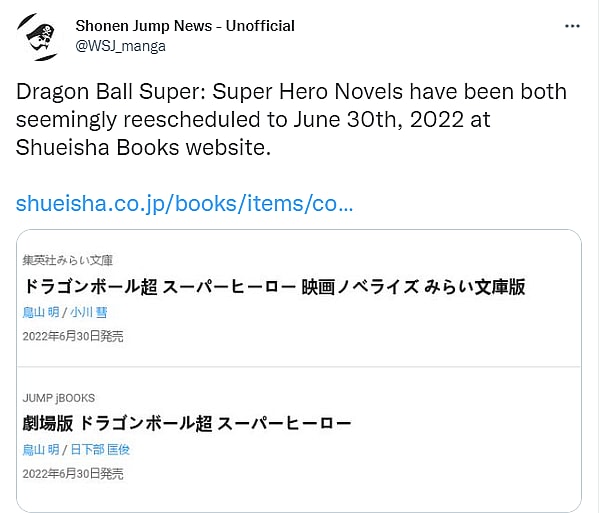Viewport: 600px width, 513px height.
Task: Select author 小川 彗 in the first book entry
Action: click(x=89, y=312)
